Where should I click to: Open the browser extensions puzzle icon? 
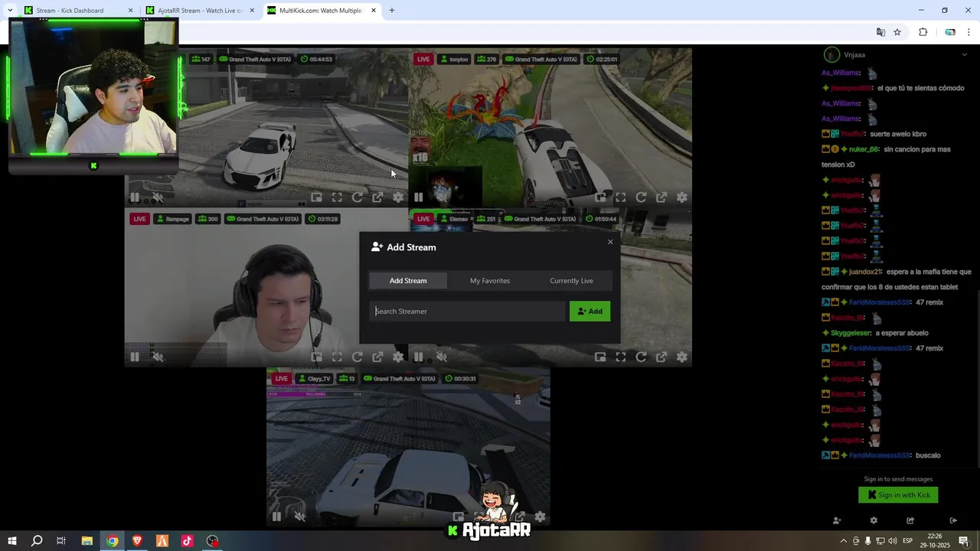point(923,32)
